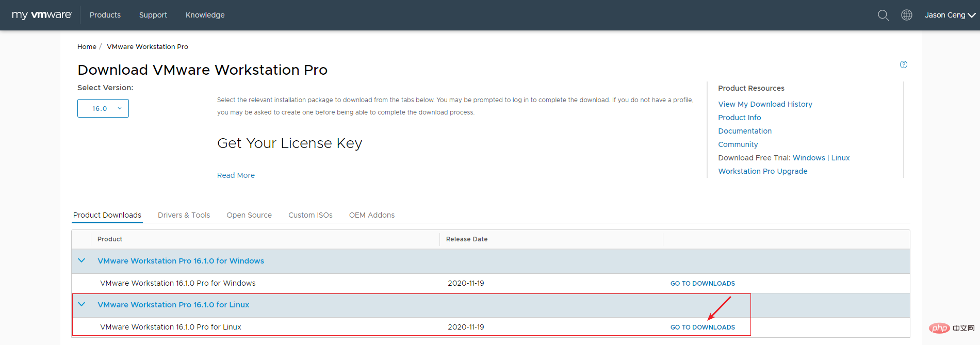Open the Workstation Pro Upgrade link
This screenshot has height=345, width=980.
(763, 171)
